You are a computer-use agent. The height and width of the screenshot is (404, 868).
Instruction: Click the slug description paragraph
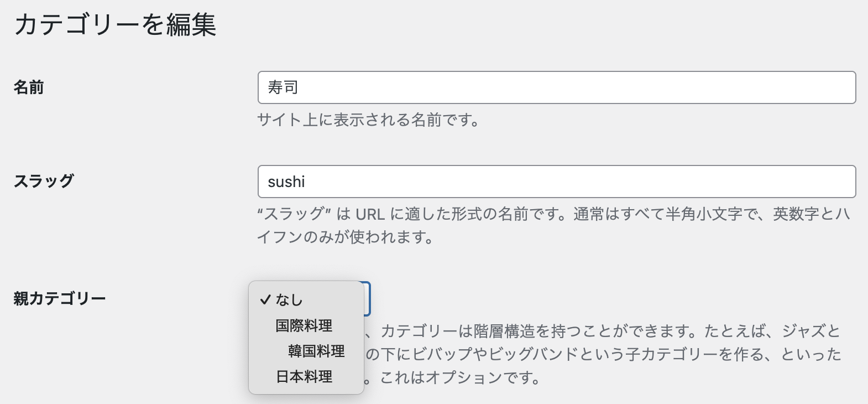553,225
